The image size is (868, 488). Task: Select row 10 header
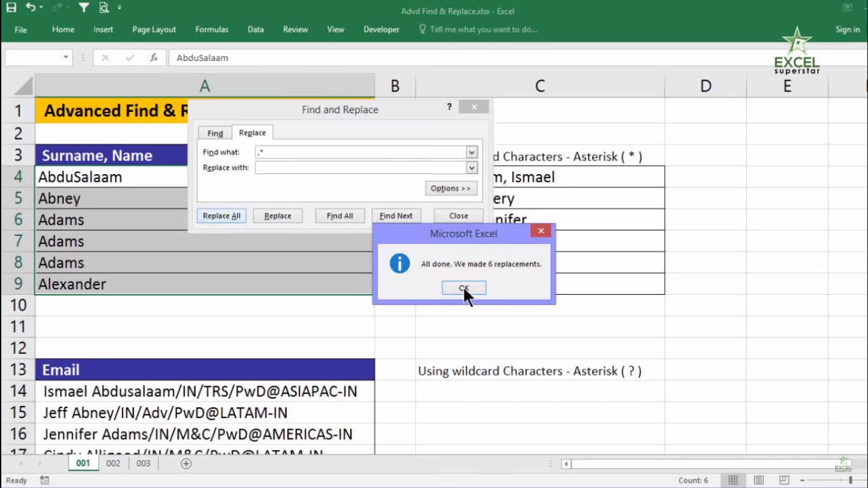click(18, 305)
